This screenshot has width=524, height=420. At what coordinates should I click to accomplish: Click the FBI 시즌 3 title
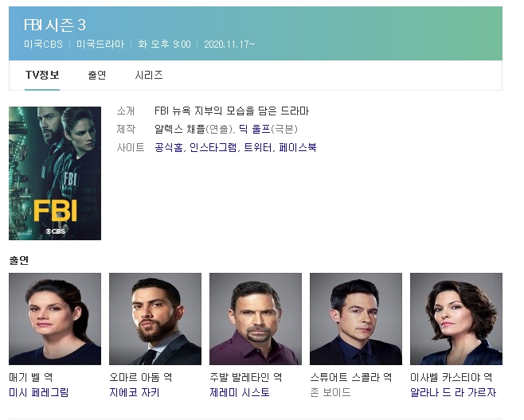point(55,25)
